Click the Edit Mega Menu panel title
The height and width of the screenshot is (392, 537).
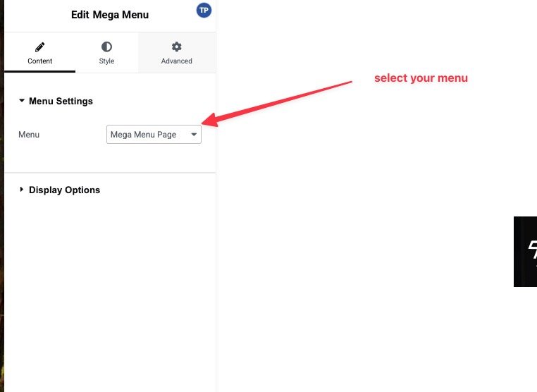tap(110, 15)
